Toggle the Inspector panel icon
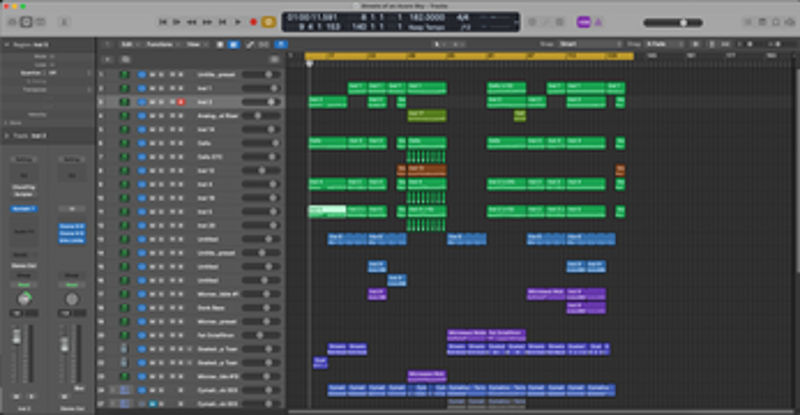Image resolution: width=800 pixels, height=415 pixels. pos(26,22)
